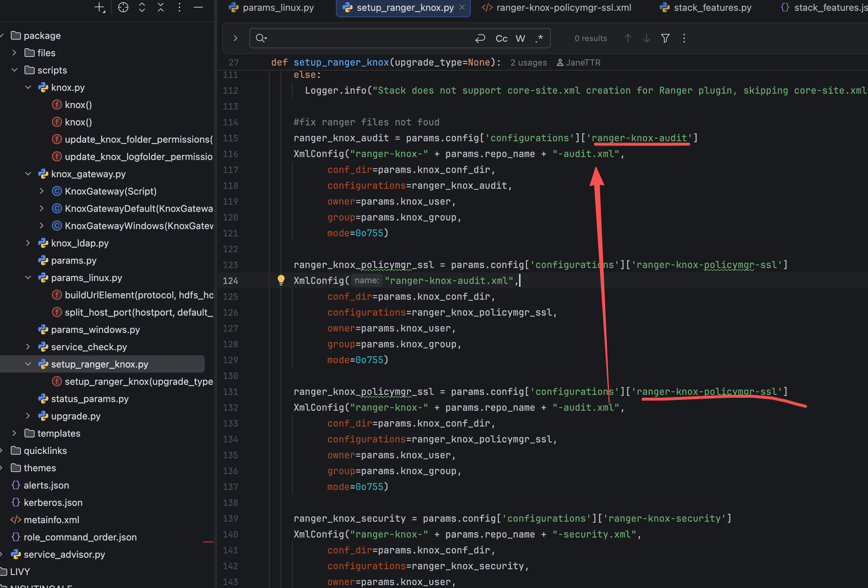Click the Select Opened File crosshair icon

tap(123, 7)
